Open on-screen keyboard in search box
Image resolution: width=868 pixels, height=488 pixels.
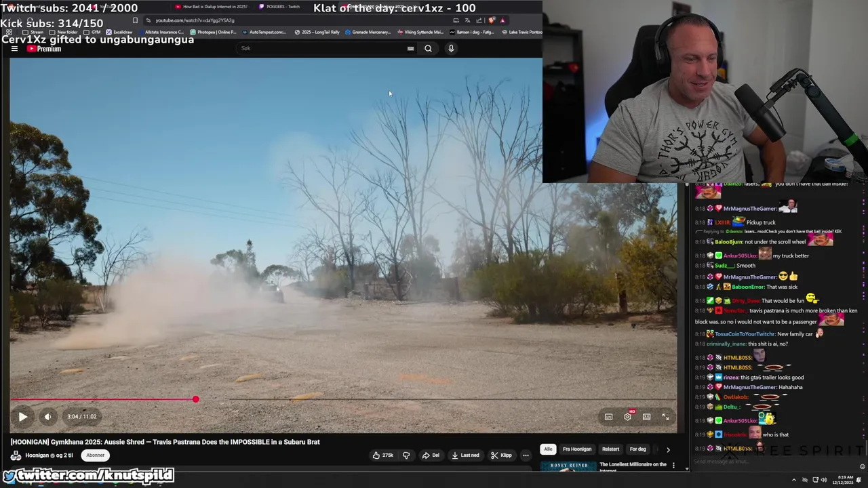point(410,48)
